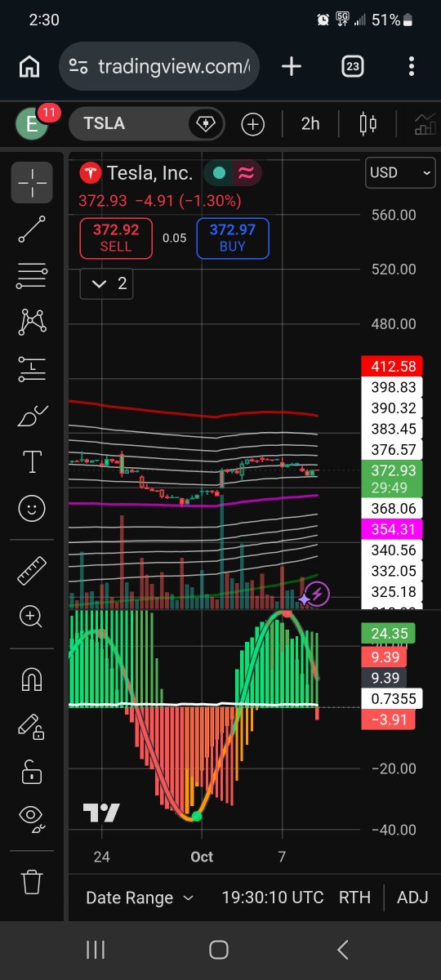Select the ruler measure tool
This screenshot has height=980, width=441.
point(32,570)
